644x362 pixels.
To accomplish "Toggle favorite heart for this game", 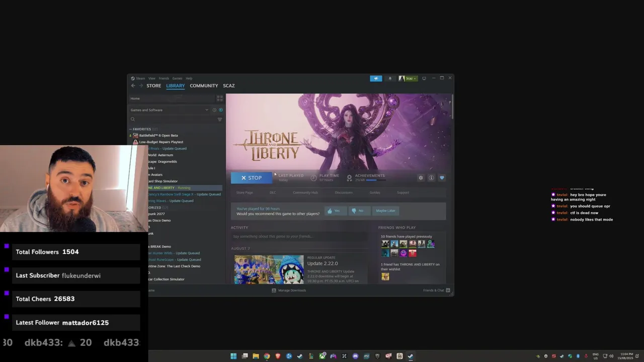I will pyautogui.click(x=442, y=177).
